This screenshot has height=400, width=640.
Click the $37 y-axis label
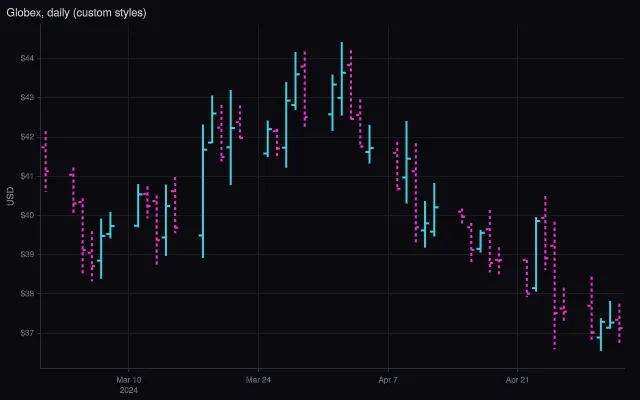pos(27,333)
